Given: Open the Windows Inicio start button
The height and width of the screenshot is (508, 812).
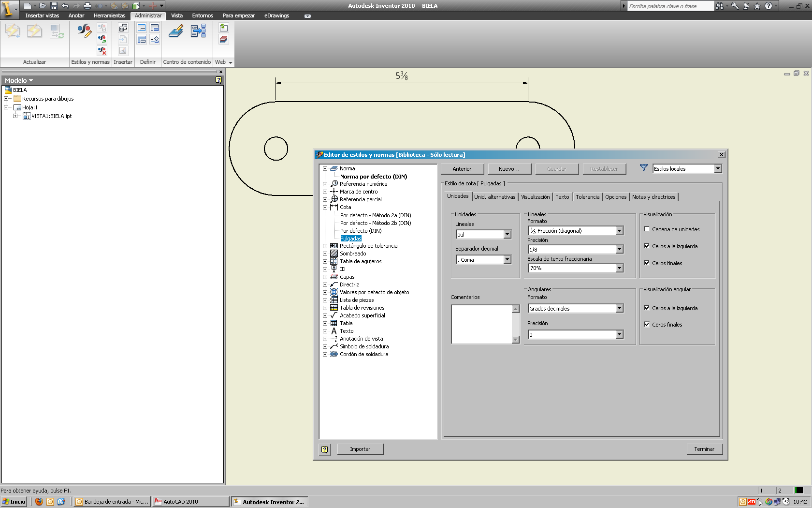Looking at the screenshot, I should tap(14, 502).
